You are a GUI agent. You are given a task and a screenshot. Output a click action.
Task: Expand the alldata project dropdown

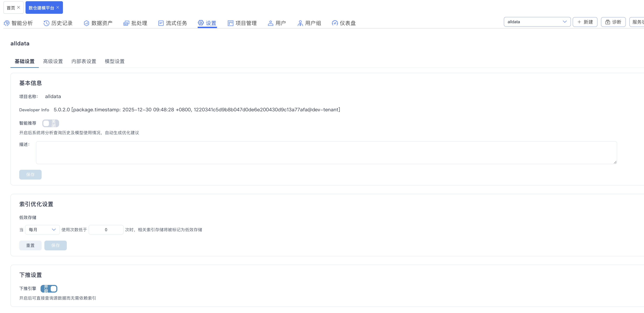[x=537, y=22]
